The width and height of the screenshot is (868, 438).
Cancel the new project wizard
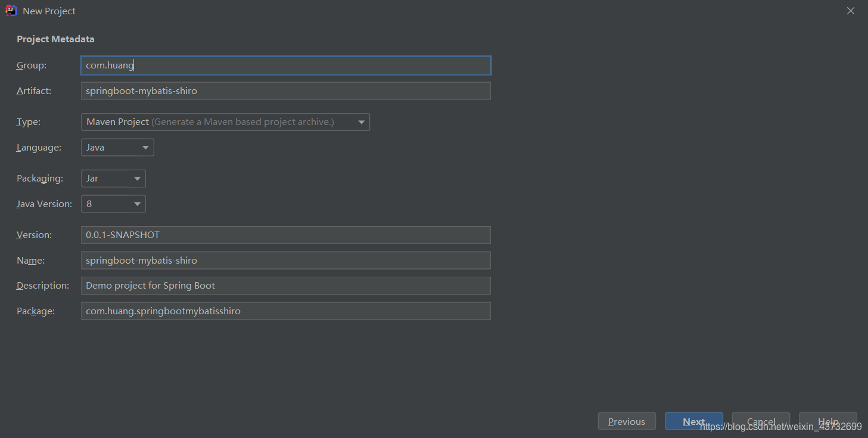761,421
